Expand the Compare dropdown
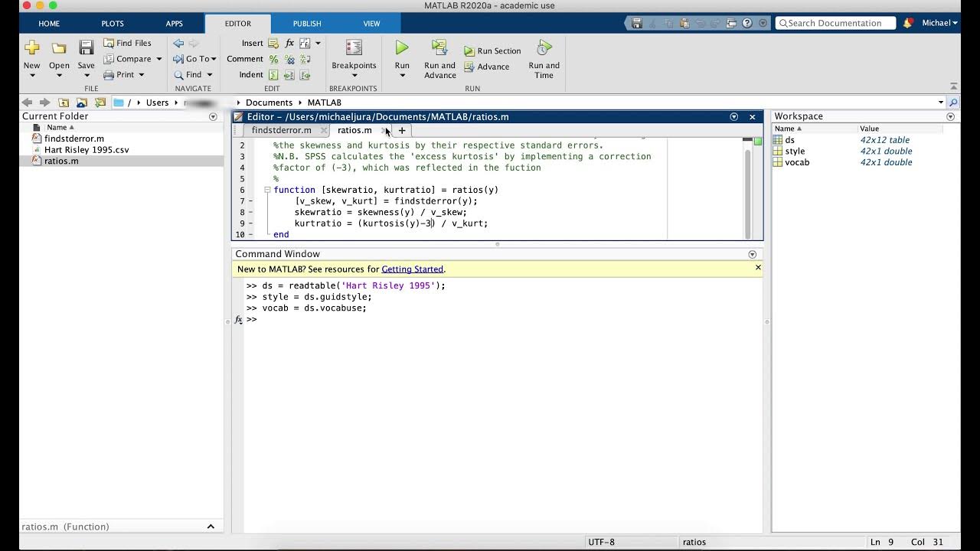 click(x=159, y=59)
